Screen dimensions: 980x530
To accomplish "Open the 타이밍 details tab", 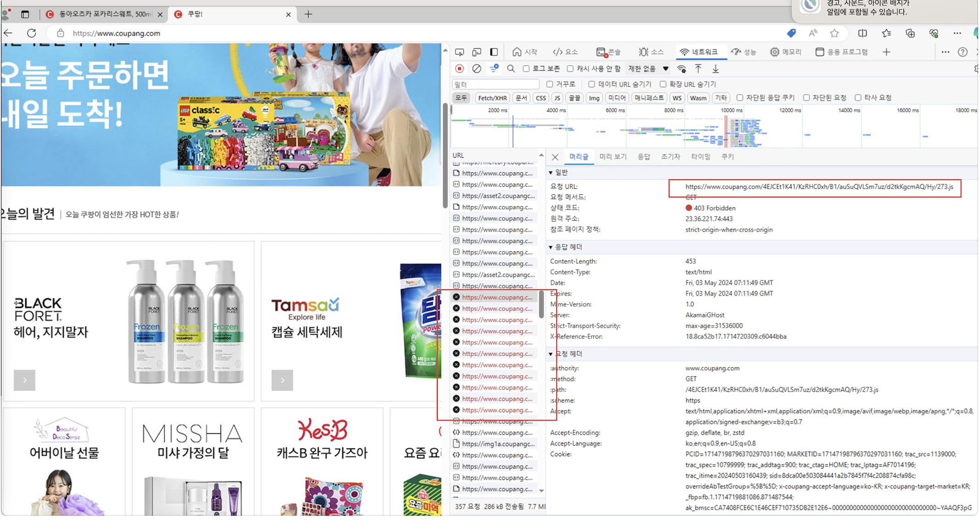I will click(701, 157).
